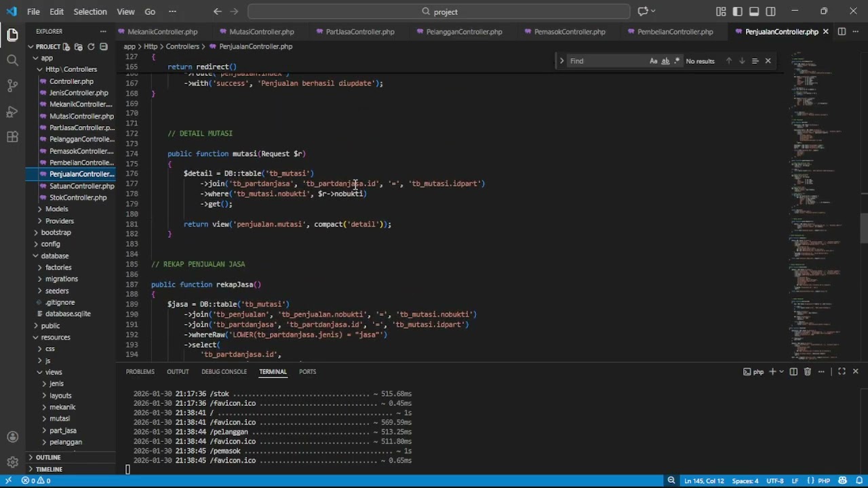
Task: Open the Run and Debug view
Action: click(12, 111)
